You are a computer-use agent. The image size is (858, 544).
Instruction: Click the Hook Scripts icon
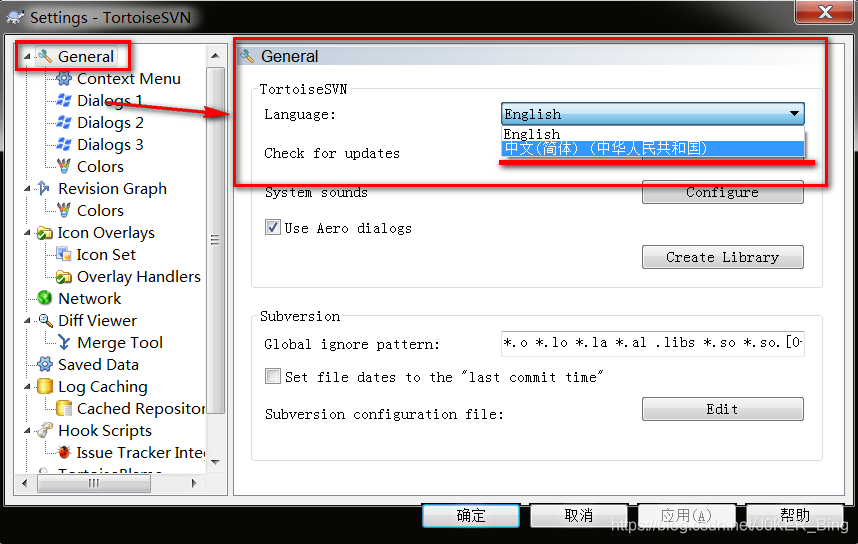(45, 431)
